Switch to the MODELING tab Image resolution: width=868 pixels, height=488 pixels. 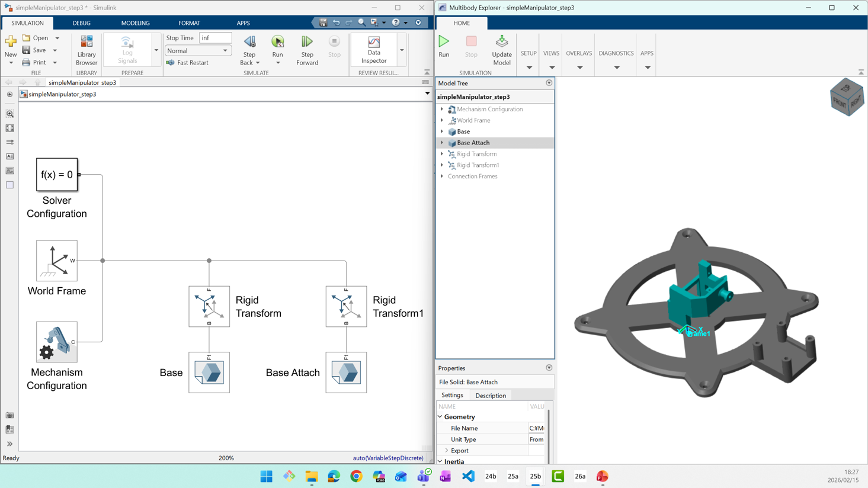(135, 23)
